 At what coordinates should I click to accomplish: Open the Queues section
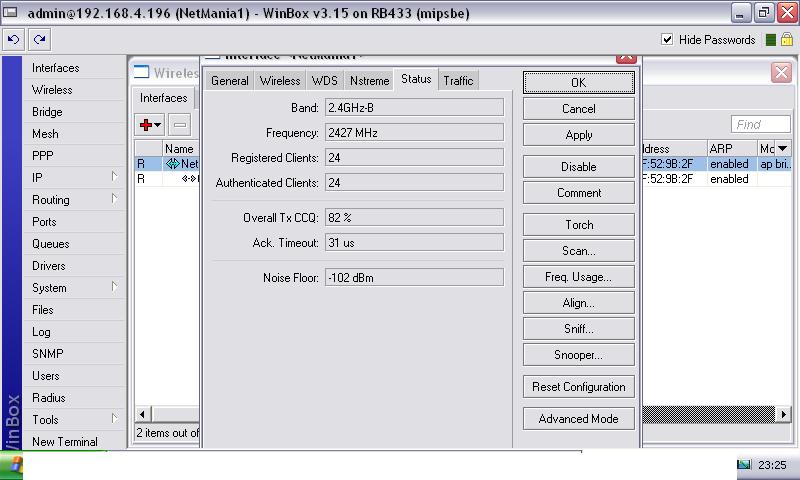pos(51,244)
